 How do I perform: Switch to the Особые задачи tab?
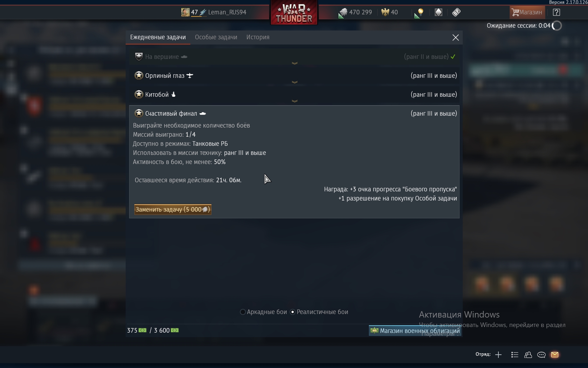[x=216, y=37]
